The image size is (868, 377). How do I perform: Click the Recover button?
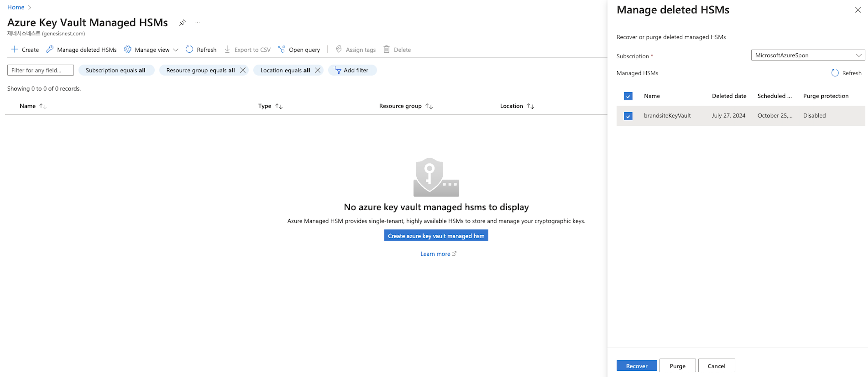pyautogui.click(x=637, y=366)
